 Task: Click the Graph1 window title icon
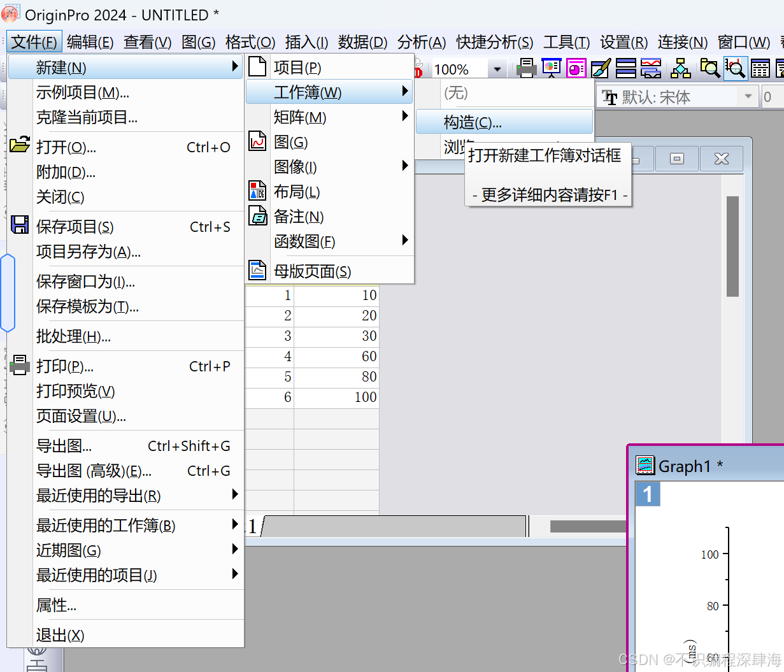tap(645, 466)
